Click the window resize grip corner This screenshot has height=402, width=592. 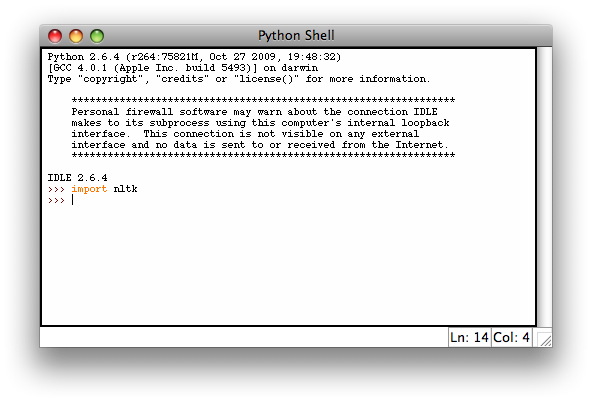tap(545, 340)
